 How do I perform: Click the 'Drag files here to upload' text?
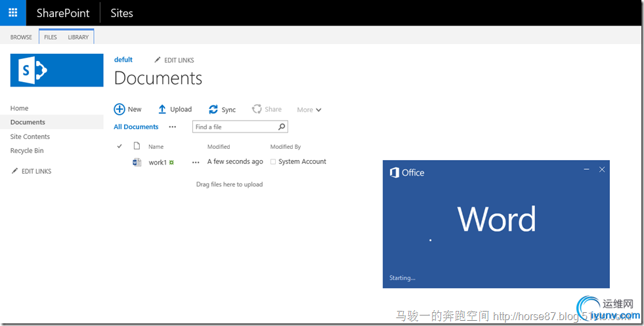coord(229,184)
